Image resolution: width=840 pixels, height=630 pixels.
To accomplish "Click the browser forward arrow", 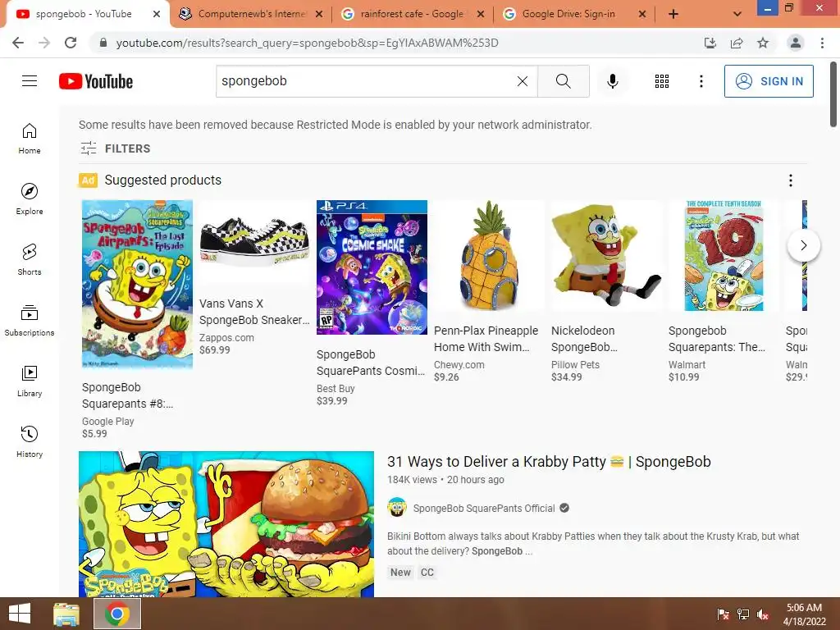I will [x=44, y=43].
